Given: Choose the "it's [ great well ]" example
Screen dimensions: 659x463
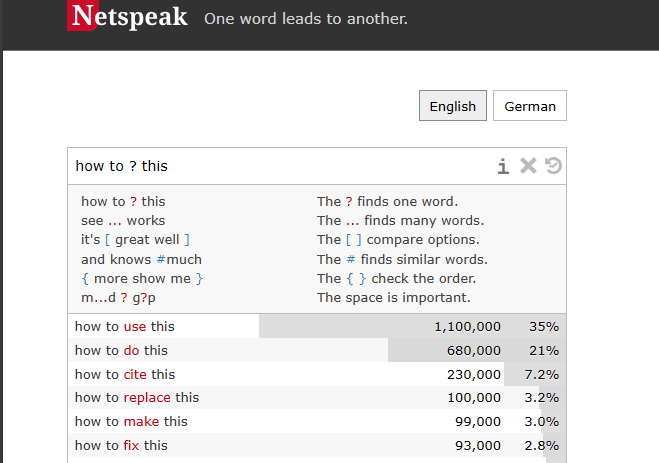Looking at the screenshot, I should pos(135,240).
